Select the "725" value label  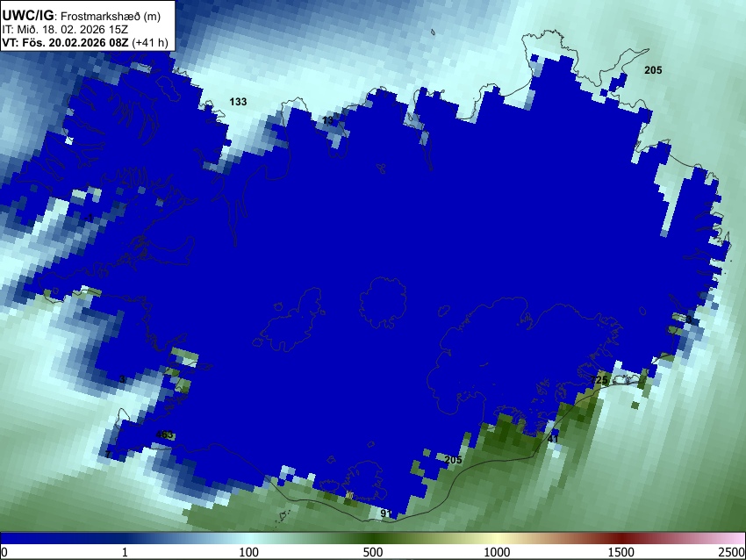599,380
